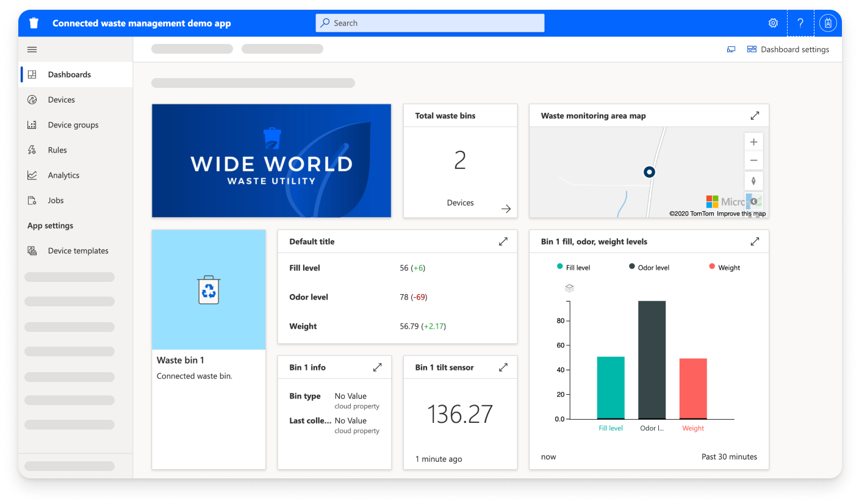This screenshot has width=859, height=504.
Task: Toggle the Weight series in the chart legend
Action: [x=725, y=267]
